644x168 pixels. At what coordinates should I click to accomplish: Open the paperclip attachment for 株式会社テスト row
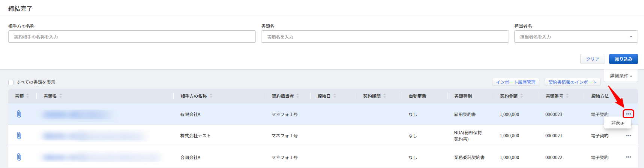tap(19, 135)
